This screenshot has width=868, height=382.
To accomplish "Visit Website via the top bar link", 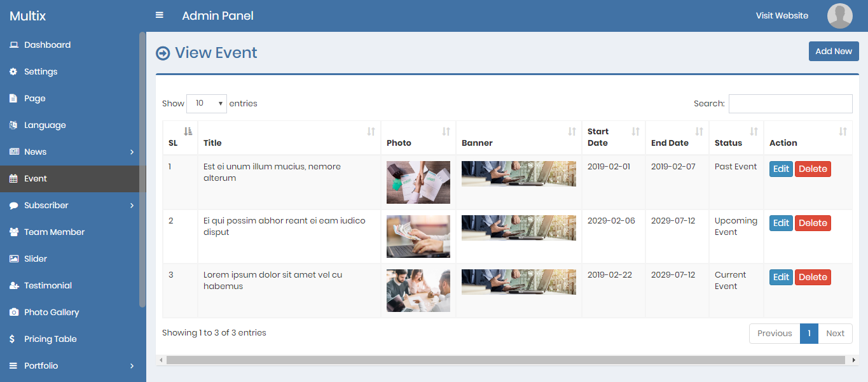I will pos(782,15).
